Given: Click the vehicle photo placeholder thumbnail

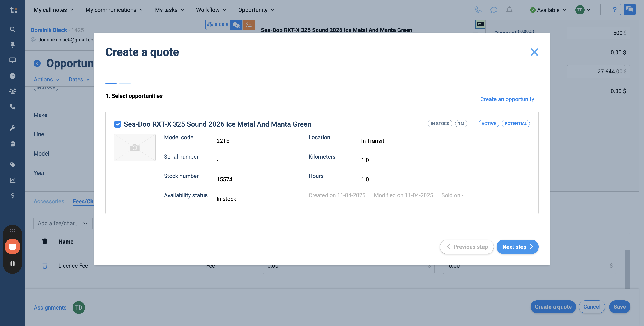Looking at the screenshot, I should point(135,147).
